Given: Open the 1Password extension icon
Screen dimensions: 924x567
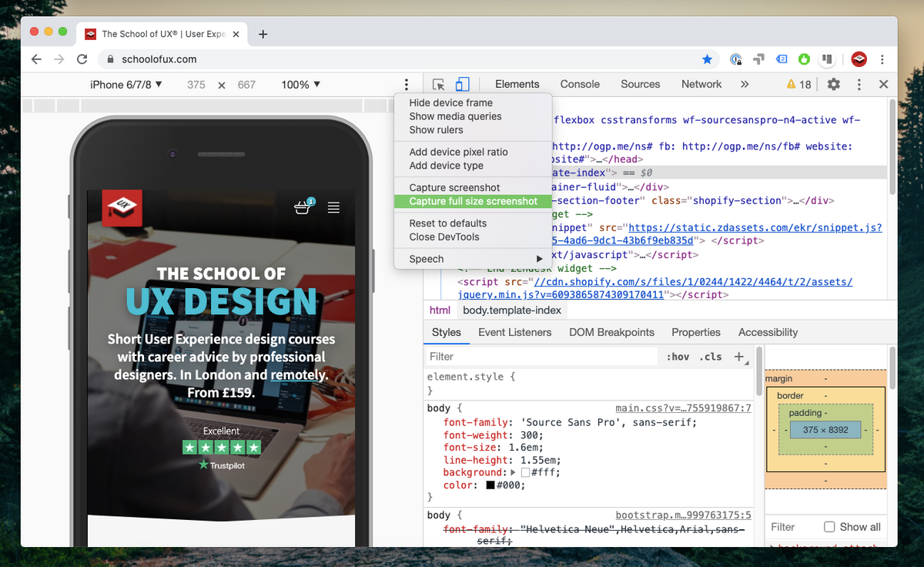Looking at the screenshot, I should click(x=736, y=59).
